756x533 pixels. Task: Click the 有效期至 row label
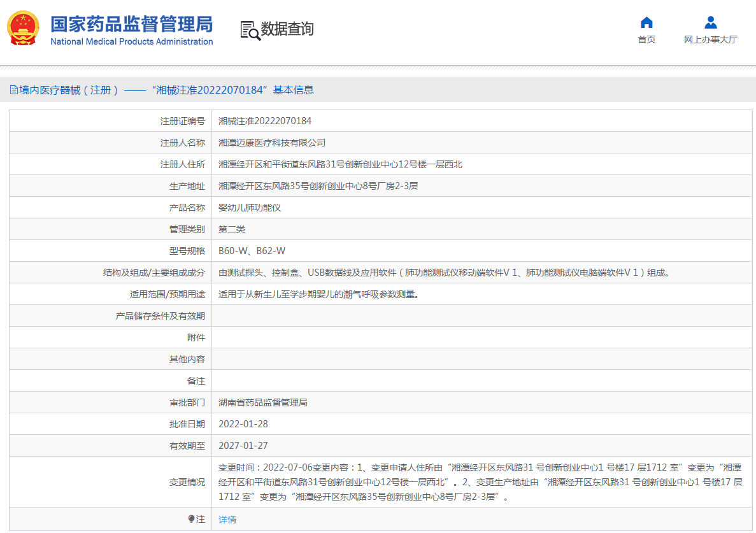coord(187,446)
